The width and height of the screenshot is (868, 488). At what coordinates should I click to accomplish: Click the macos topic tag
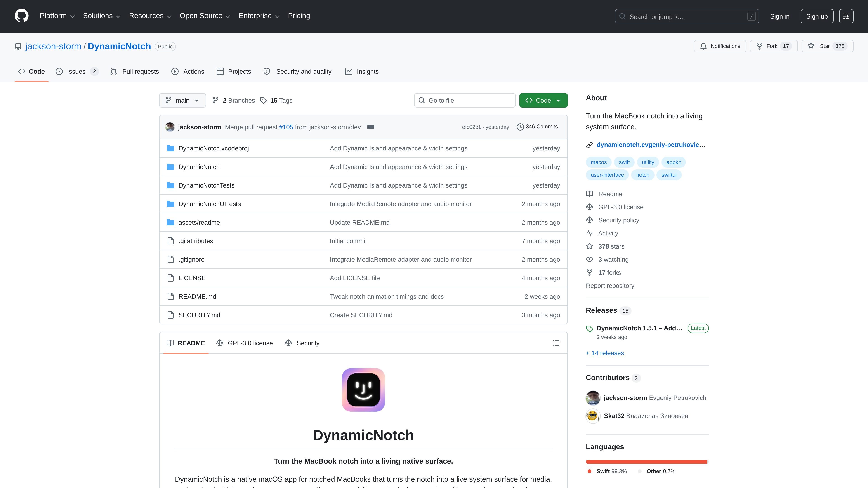598,162
